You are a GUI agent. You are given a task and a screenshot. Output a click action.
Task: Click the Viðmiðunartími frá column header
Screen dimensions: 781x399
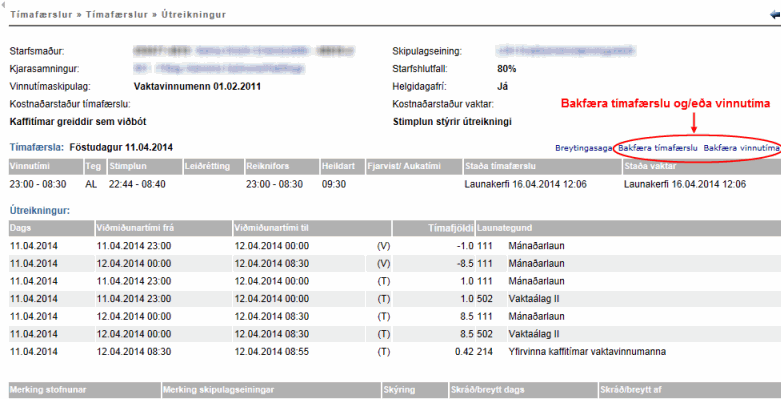[164, 228]
